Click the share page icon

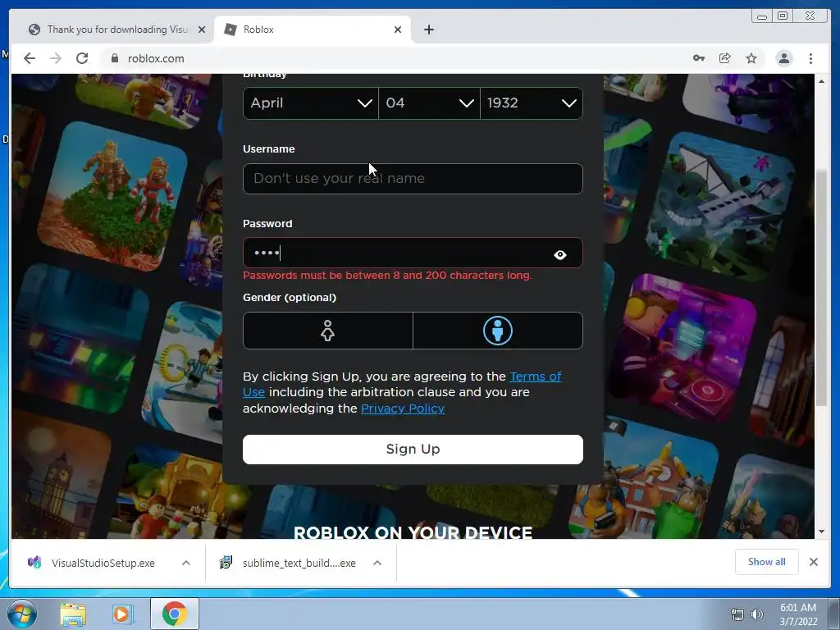[725, 58]
